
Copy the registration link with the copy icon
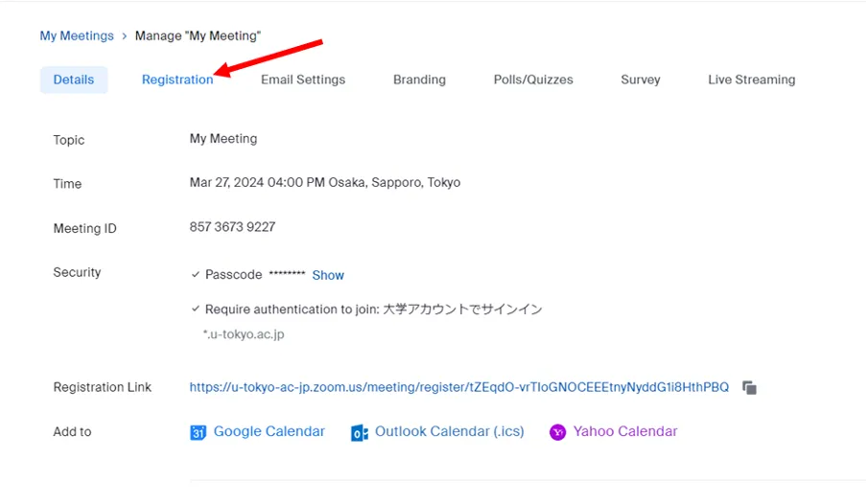(750, 388)
